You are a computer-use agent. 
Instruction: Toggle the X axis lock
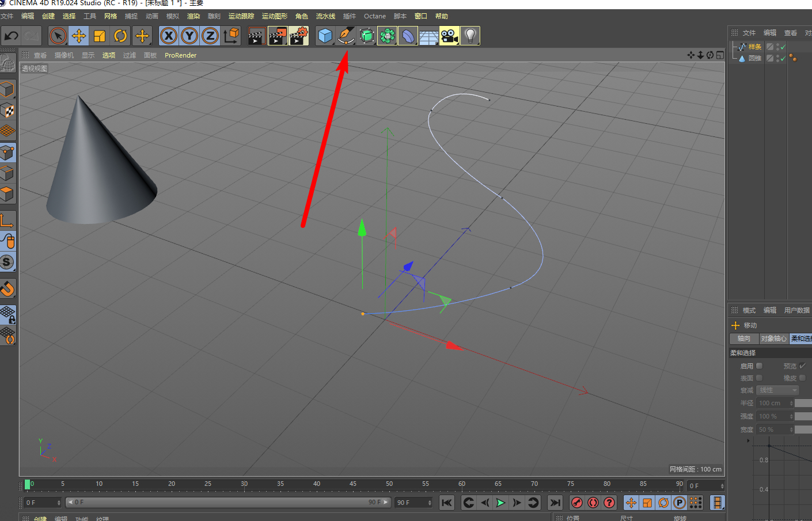[x=169, y=36]
